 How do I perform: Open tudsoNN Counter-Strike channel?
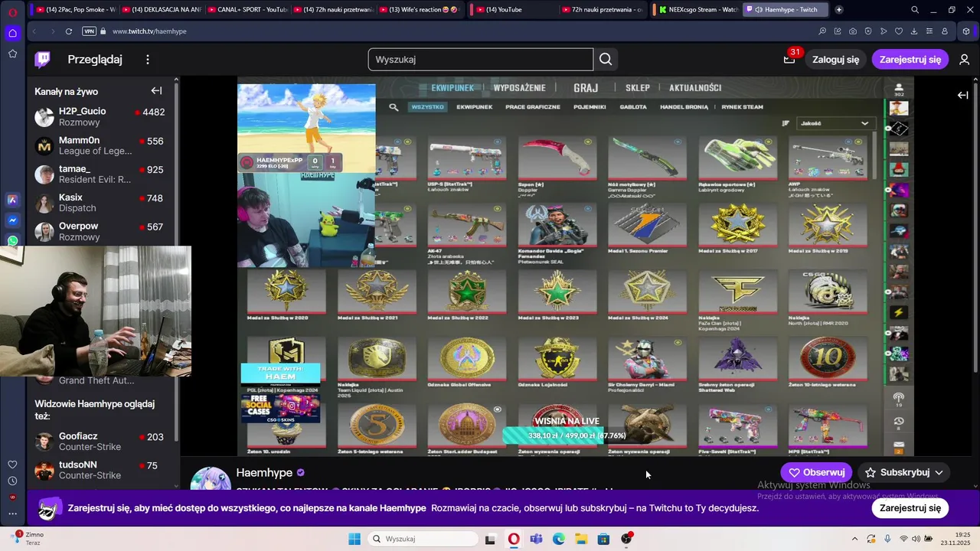(x=100, y=470)
